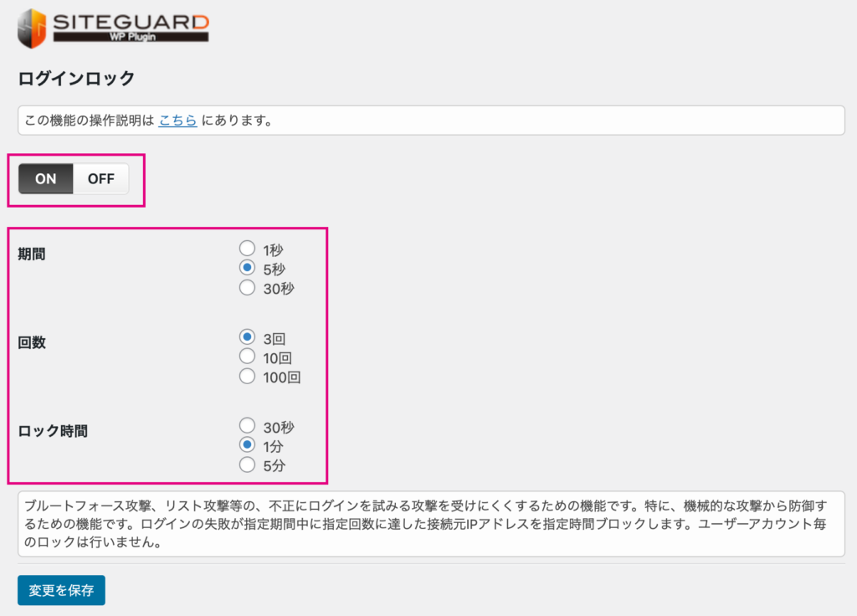
Task: Click the ロック時間 setting label
Action: point(53,431)
